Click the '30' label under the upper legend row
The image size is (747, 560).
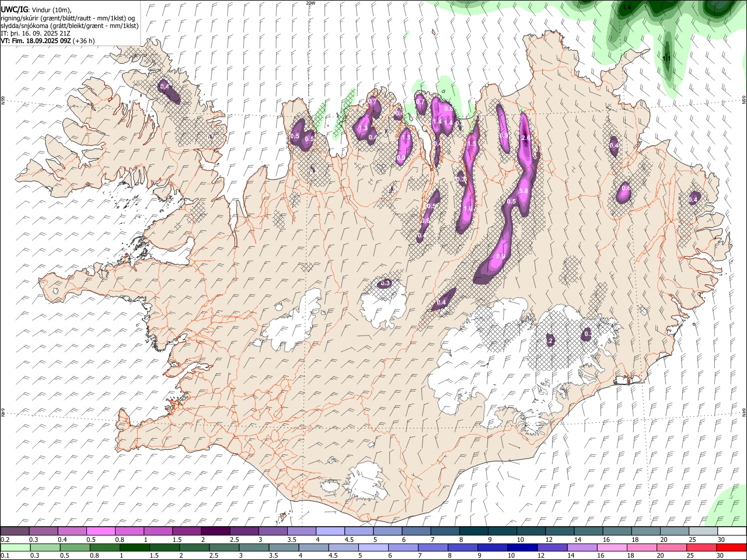(721, 540)
